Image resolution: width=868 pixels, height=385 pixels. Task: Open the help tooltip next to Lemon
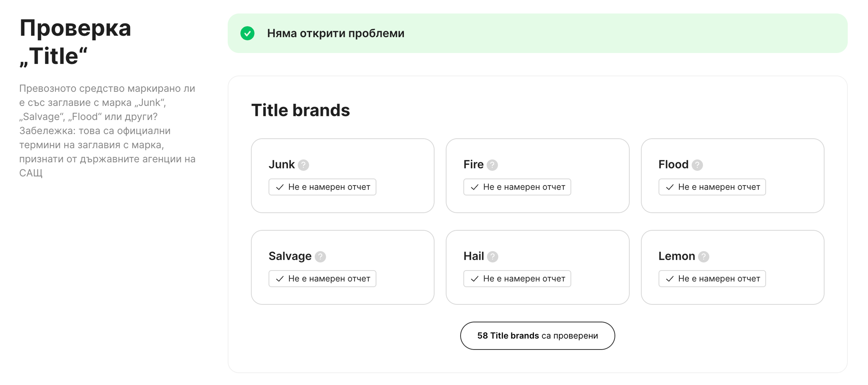click(x=703, y=256)
